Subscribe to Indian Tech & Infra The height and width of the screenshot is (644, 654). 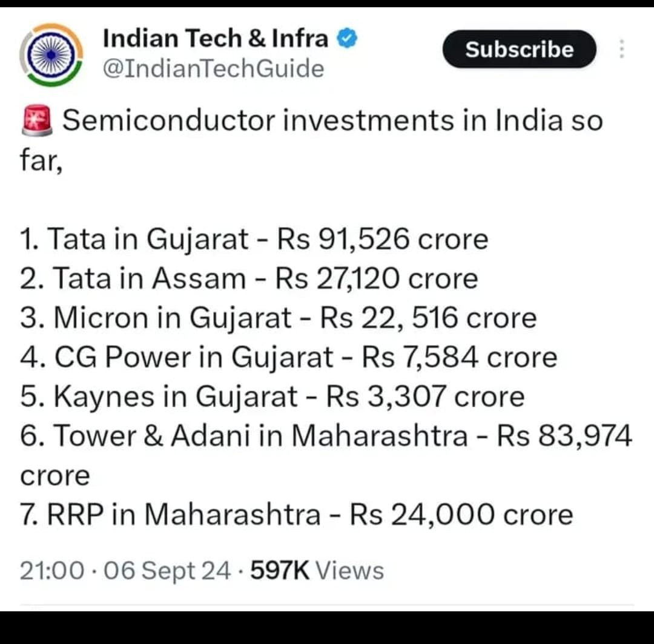tap(520, 49)
